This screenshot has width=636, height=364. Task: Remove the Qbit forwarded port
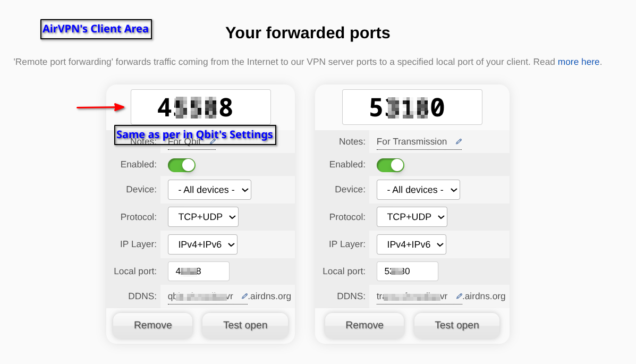click(153, 325)
